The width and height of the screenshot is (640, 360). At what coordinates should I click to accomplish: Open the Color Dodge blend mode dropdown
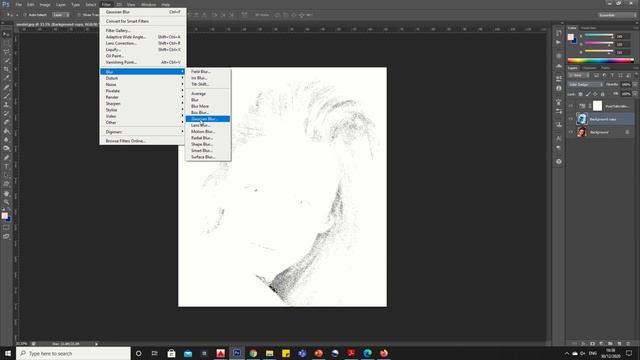pos(586,84)
